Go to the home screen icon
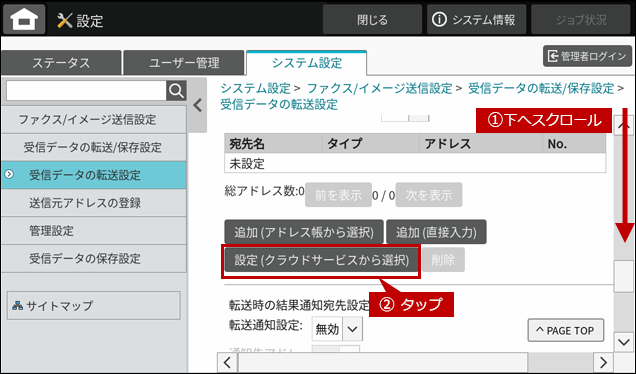 pyautogui.click(x=24, y=19)
